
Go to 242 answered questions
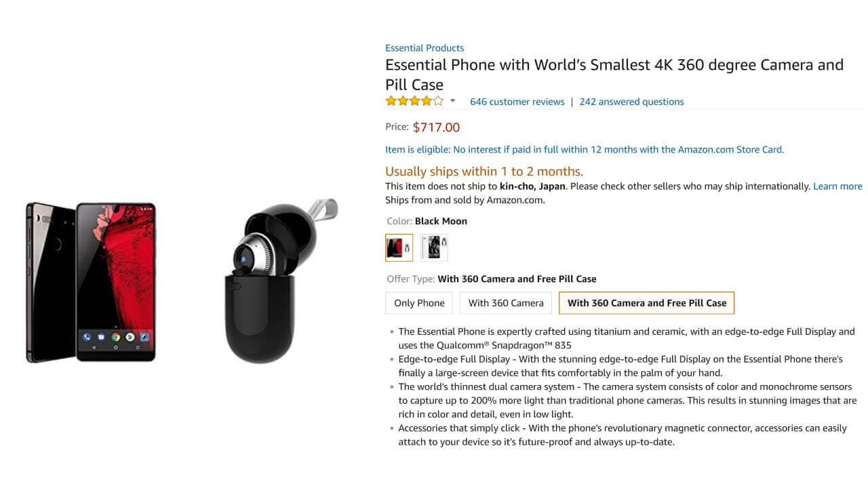(x=631, y=102)
